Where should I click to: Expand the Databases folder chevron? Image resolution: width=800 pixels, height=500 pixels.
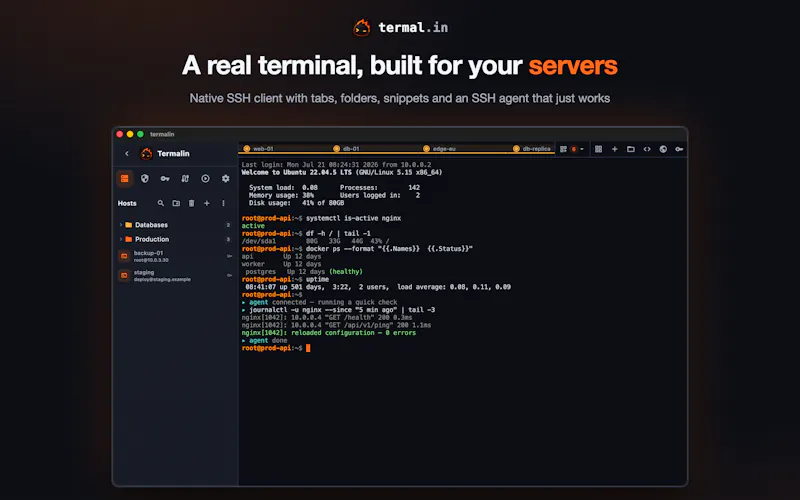tap(120, 225)
